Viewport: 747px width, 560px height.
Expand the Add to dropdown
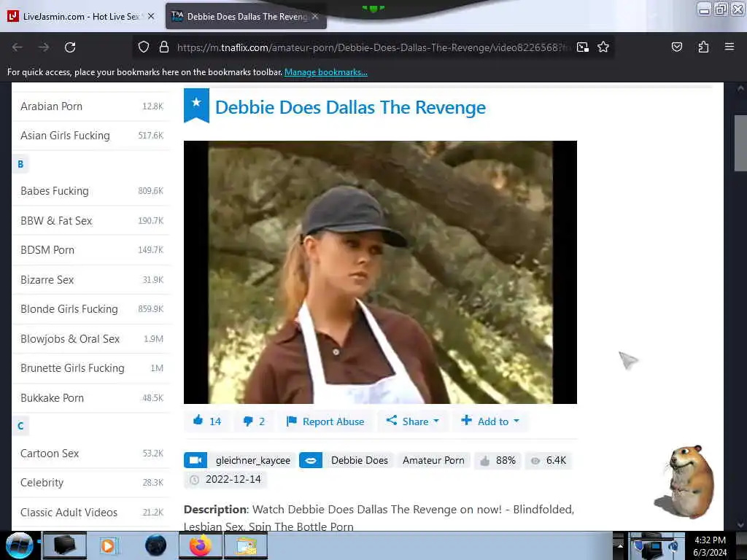[490, 421]
